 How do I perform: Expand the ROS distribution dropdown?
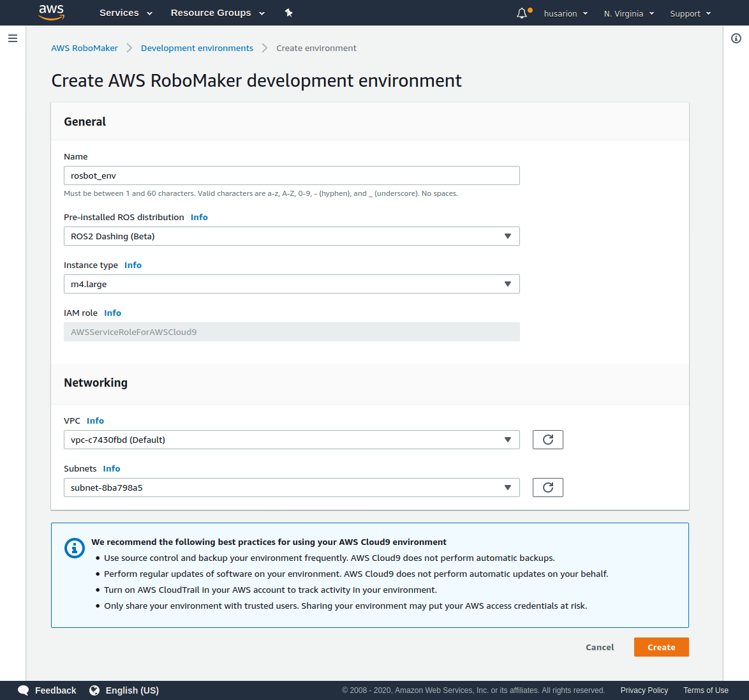pos(292,236)
